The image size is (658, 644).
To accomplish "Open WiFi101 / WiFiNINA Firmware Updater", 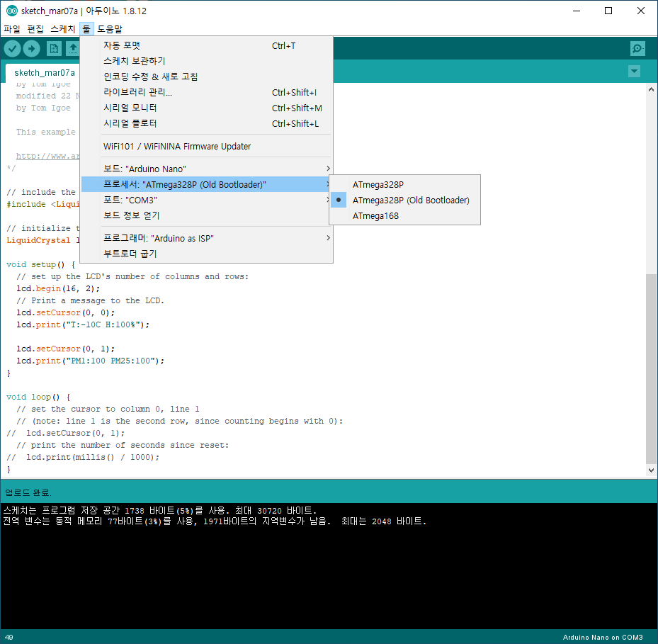I will (x=206, y=146).
